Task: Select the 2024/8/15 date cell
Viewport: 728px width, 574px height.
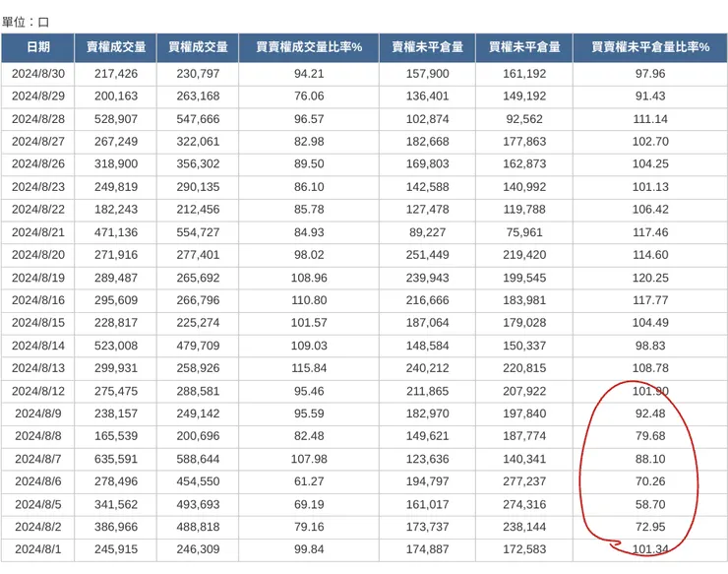Action: click(38, 323)
